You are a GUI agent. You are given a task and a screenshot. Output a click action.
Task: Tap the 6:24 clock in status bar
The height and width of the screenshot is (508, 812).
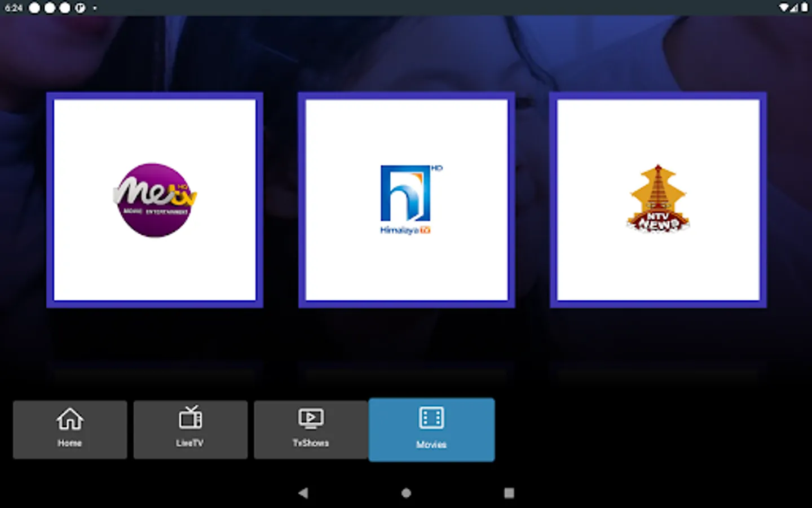click(14, 8)
